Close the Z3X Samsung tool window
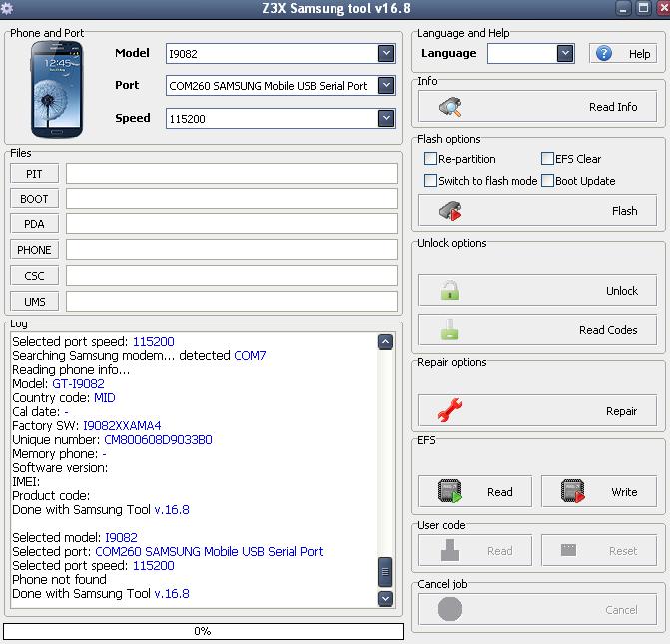The height and width of the screenshot is (644, 670). pos(663,8)
